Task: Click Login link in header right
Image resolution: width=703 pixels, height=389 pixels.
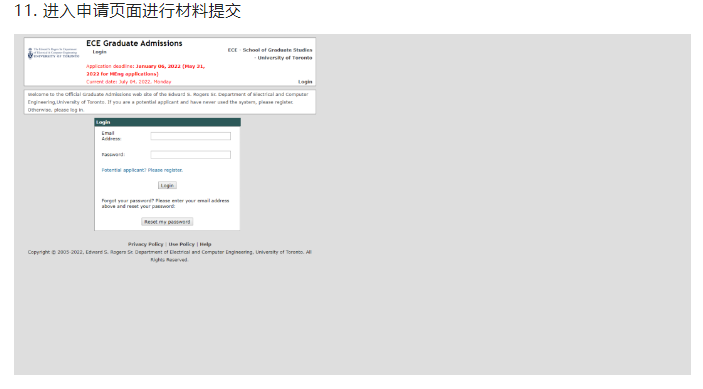Action: [305, 82]
